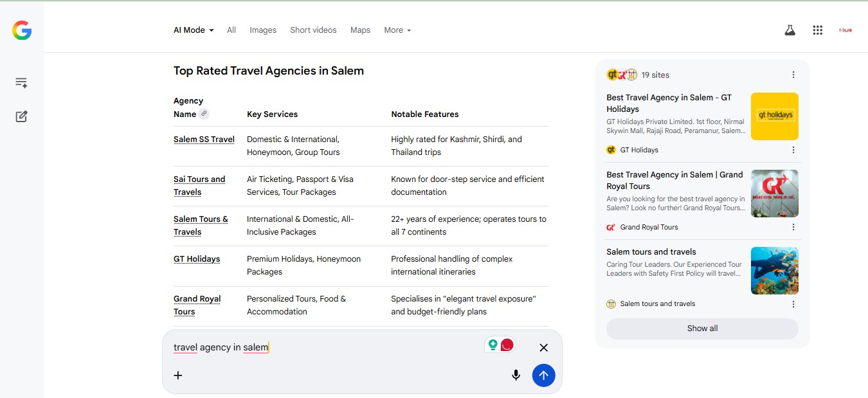Open the Google apps grid
The height and width of the screenshot is (398, 868).
pos(818,30)
